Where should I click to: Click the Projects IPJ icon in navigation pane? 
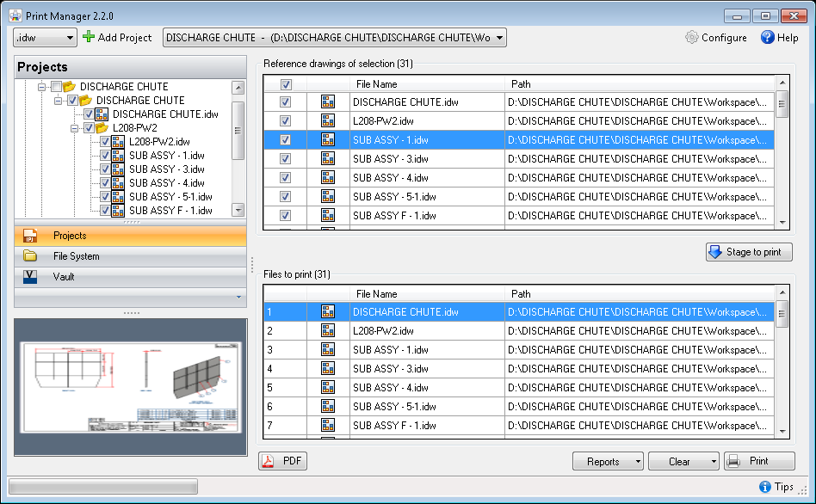30,236
